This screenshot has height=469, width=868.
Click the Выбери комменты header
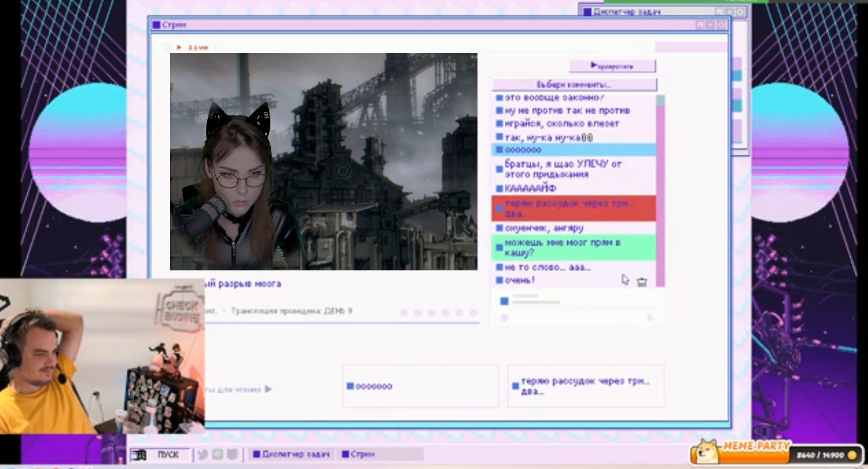tap(574, 85)
